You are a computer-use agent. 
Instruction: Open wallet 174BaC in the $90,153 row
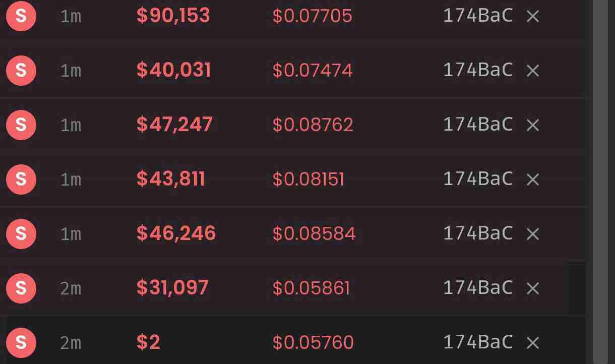[477, 16]
